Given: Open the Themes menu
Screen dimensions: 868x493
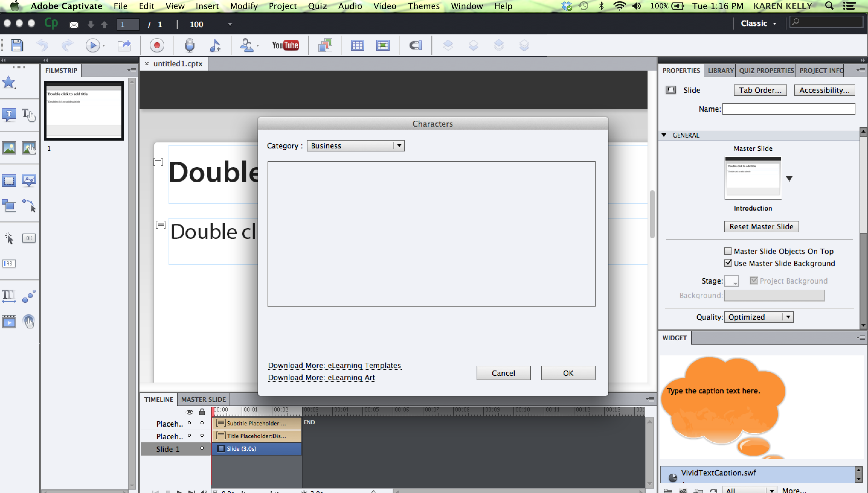Looking at the screenshot, I should [x=423, y=6].
